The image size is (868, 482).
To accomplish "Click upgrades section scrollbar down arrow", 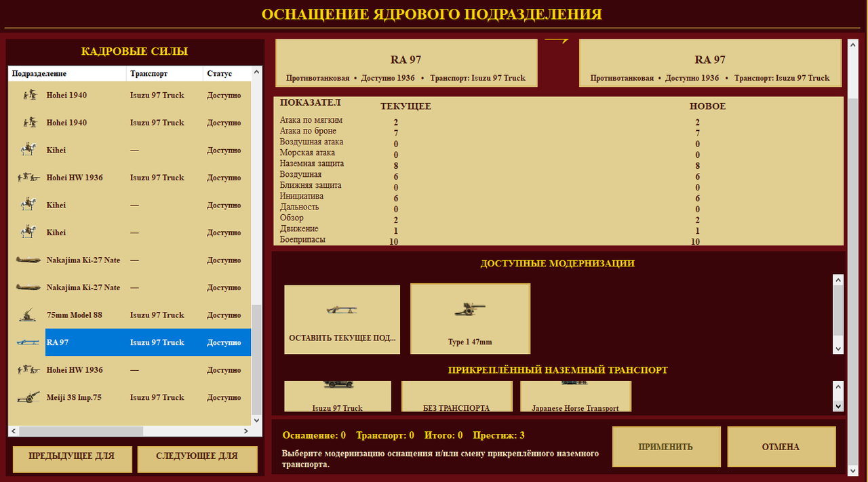I will (x=837, y=348).
